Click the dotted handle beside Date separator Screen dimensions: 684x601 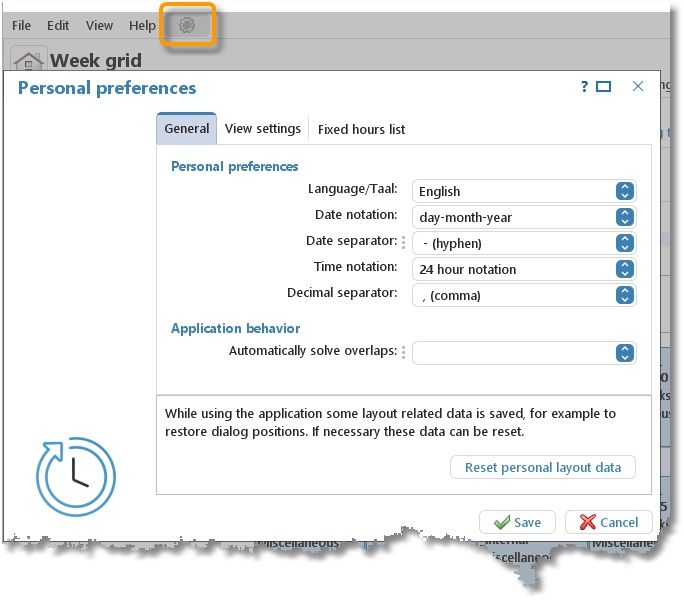(404, 242)
